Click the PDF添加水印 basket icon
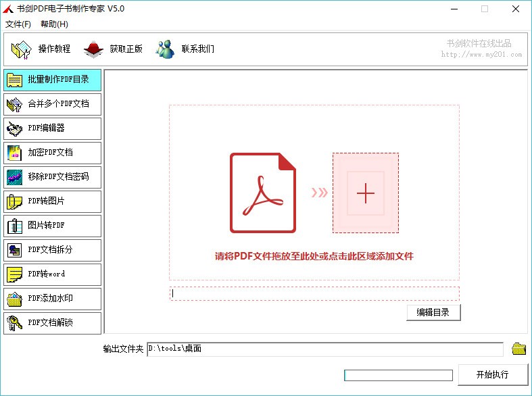 (x=15, y=299)
